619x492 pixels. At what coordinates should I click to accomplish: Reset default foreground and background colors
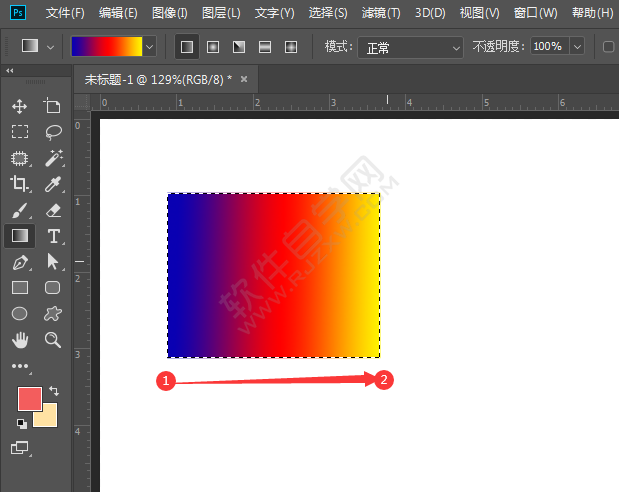click(x=22, y=424)
